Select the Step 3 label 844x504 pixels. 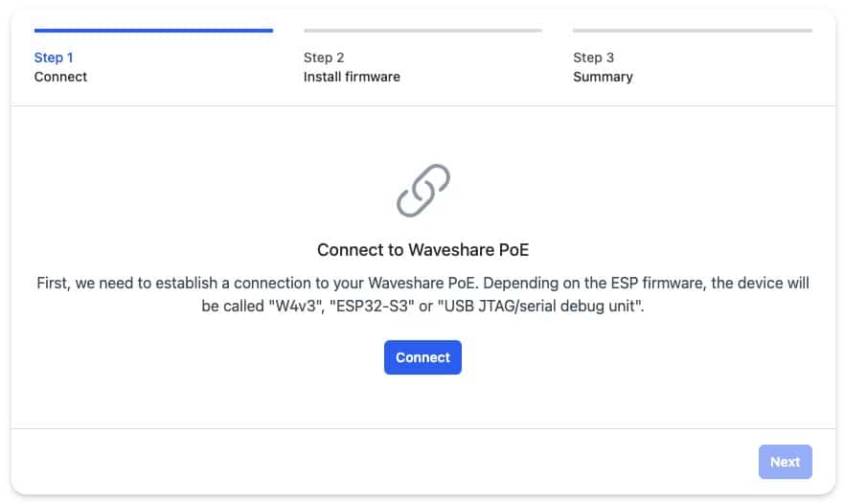click(593, 57)
